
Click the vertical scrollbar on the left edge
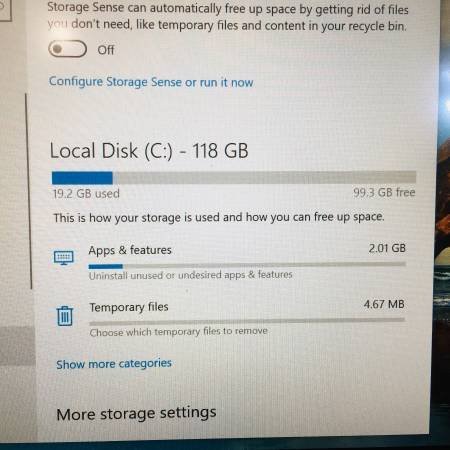[28, 192]
